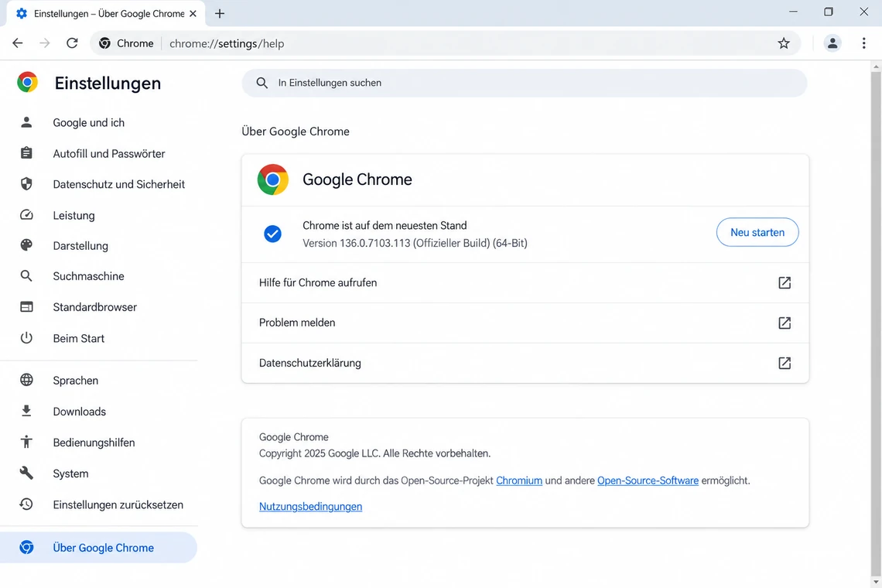Bookmark this page with the star icon
This screenshot has width=882, height=588.
[784, 43]
